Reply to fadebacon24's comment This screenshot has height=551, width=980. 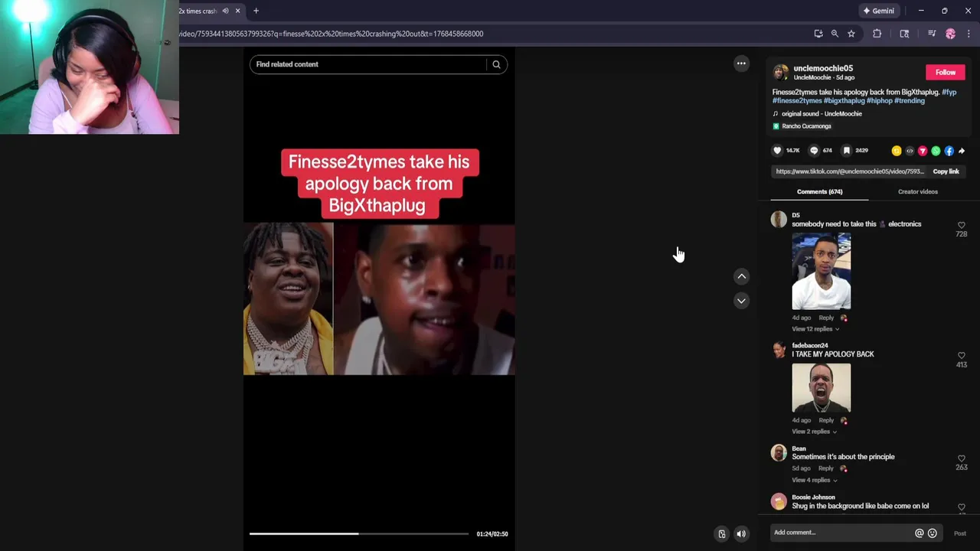coord(826,420)
